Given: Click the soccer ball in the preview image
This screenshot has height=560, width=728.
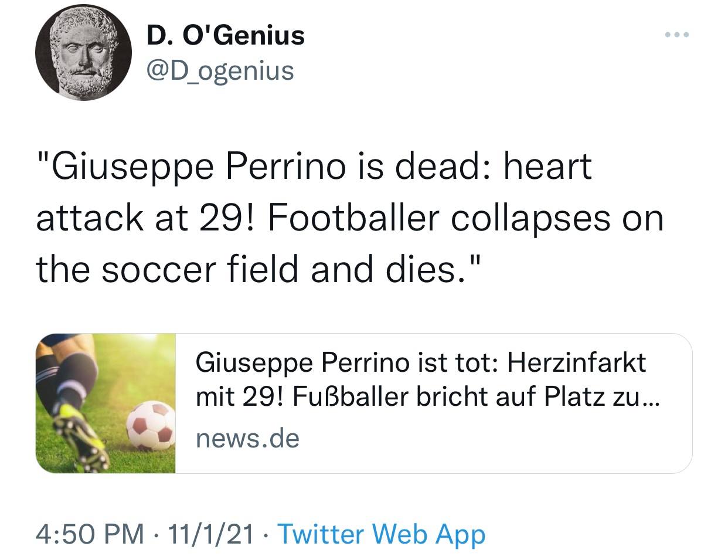Looking at the screenshot, I should pos(151,426).
